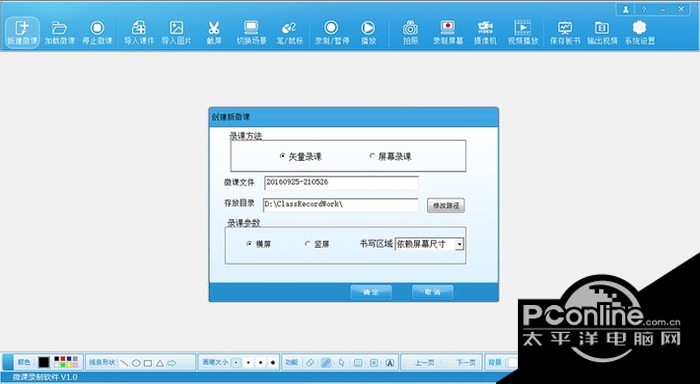This screenshot has height=384, width=700.
Task: Select the 屏幕录课 radio button
Action: click(x=372, y=156)
